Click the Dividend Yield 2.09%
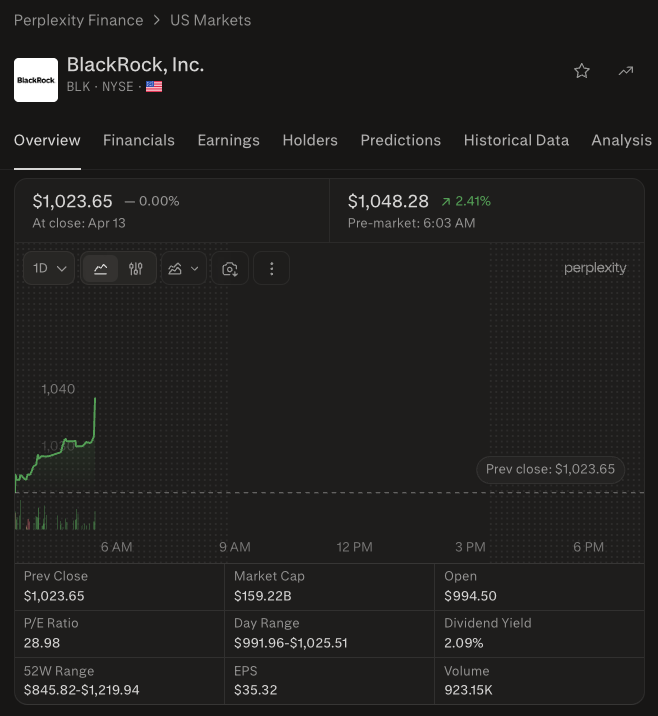Viewport: 658px width, 716px height. pos(464,643)
